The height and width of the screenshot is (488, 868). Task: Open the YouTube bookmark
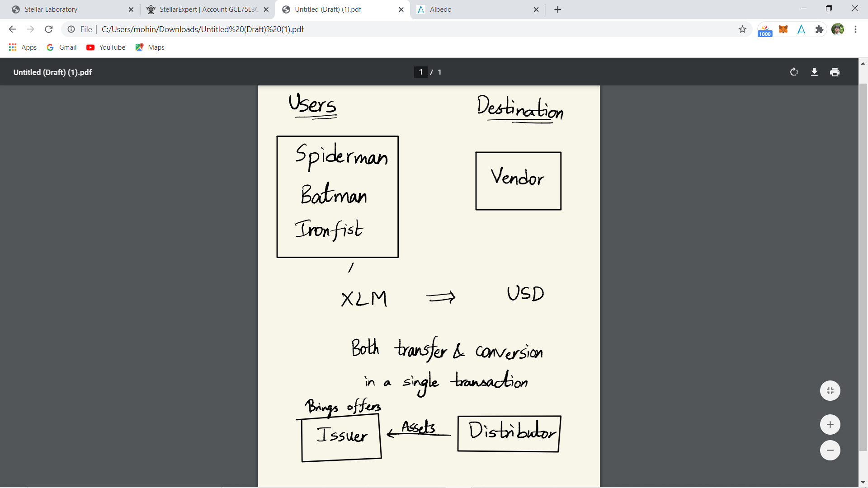106,47
